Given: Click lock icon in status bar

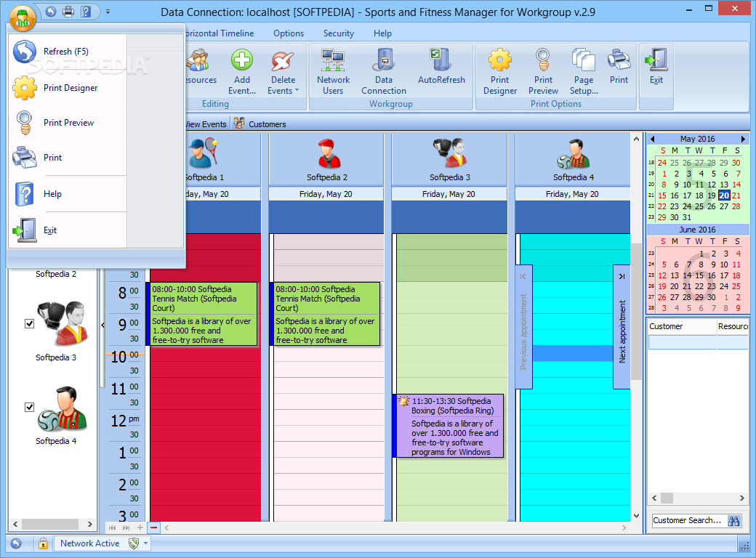Looking at the screenshot, I should click(x=43, y=543).
